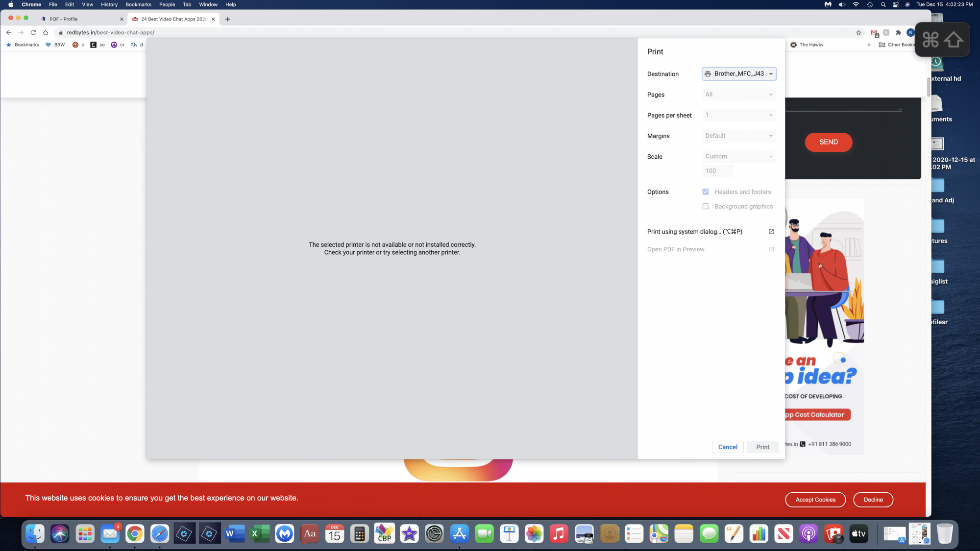Open Gmail extension icon in toolbar
Image resolution: width=980 pixels, height=551 pixels.
point(874,33)
